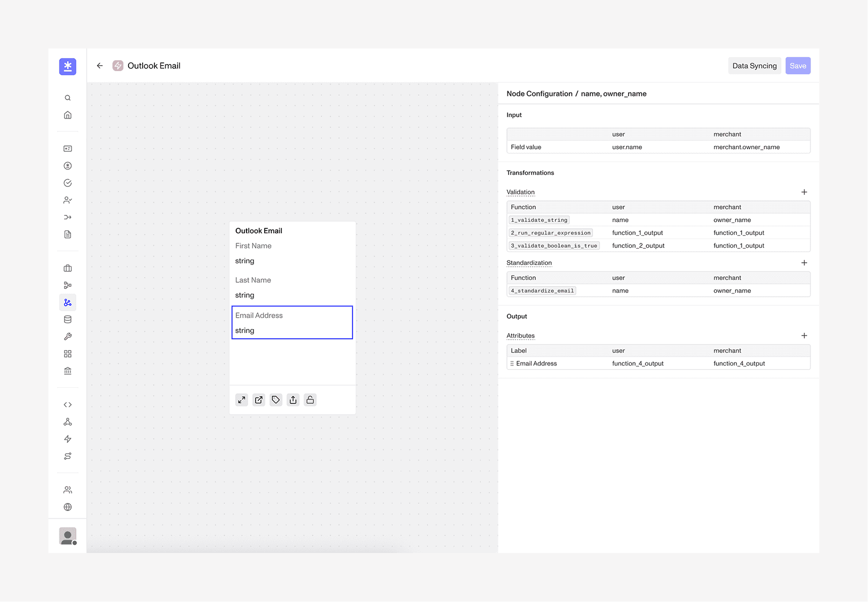Image resolution: width=868 pixels, height=602 pixels.
Task: Click the 4_standardize_email function tag
Action: click(x=542, y=291)
